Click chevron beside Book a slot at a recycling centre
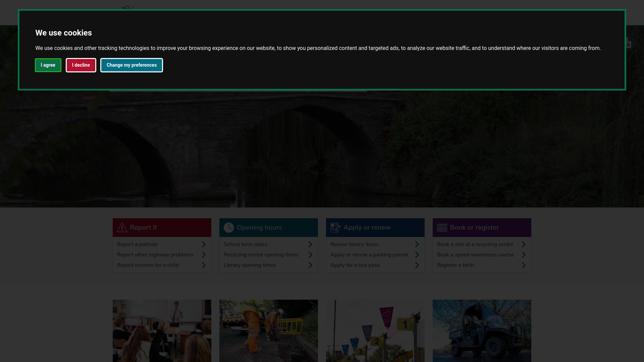The height and width of the screenshot is (362, 644). [524, 244]
